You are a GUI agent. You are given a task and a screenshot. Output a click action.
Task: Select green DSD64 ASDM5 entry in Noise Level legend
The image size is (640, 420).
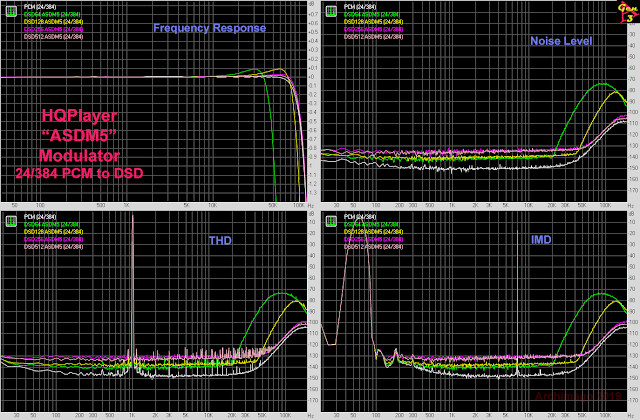click(373, 14)
